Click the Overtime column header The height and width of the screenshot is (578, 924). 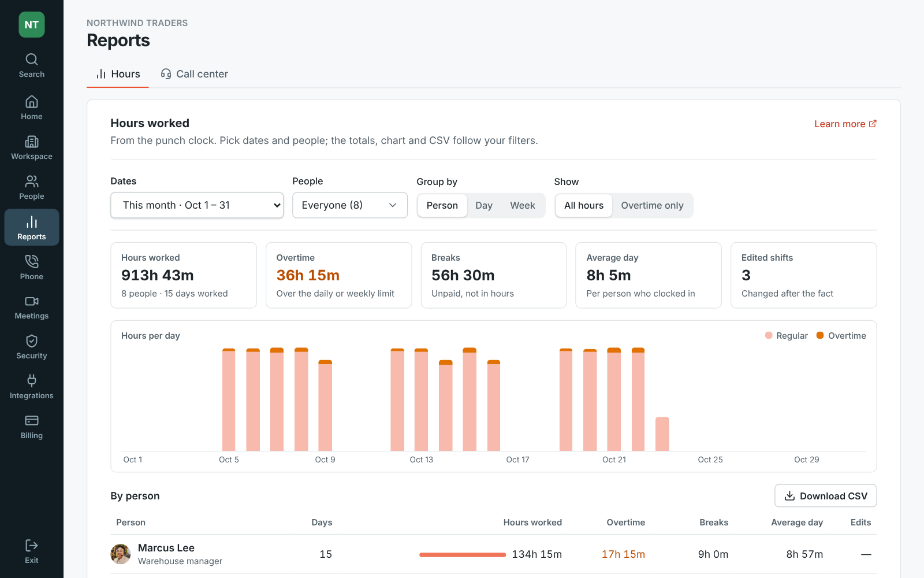click(626, 523)
